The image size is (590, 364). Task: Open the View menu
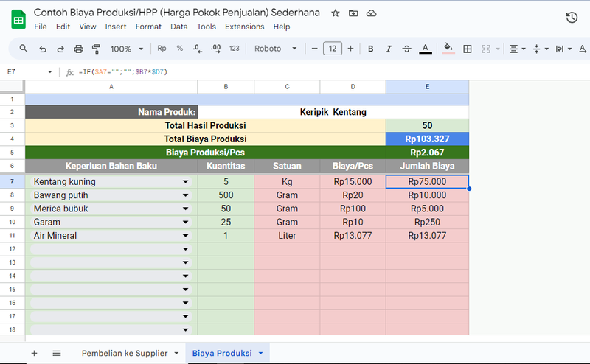pos(87,27)
